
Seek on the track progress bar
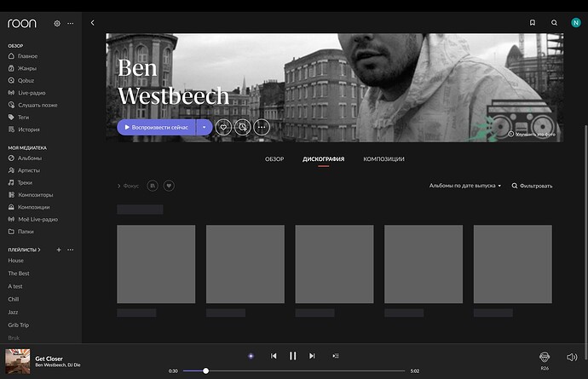294,370
